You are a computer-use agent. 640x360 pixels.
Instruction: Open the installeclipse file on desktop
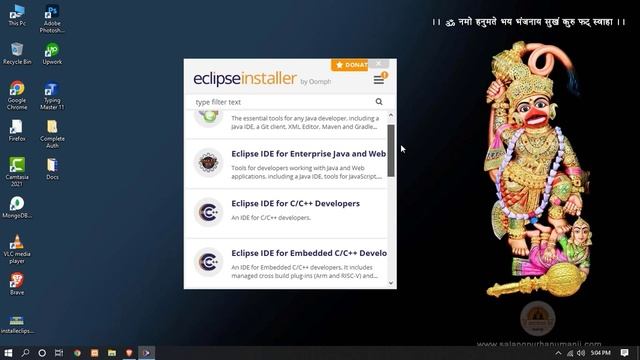(x=17, y=324)
